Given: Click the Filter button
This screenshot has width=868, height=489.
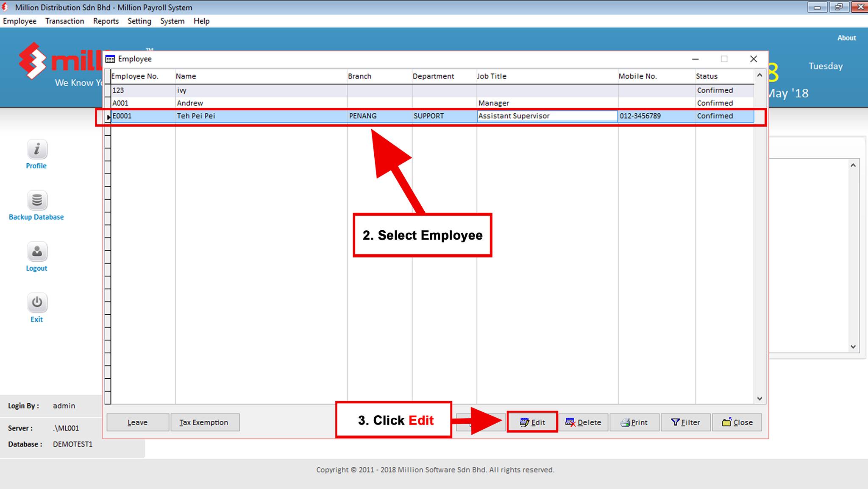Looking at the screenshot, I should point(685,422).
